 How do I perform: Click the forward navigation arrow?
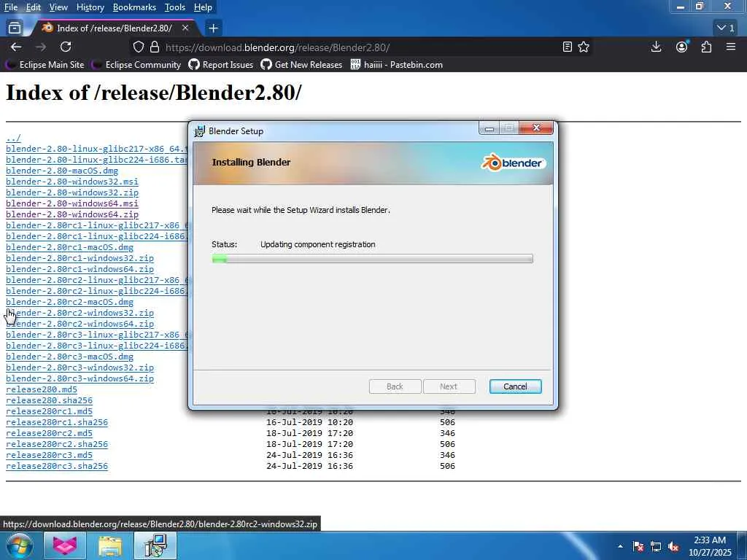pyautogui.click(x=41, y=47)
